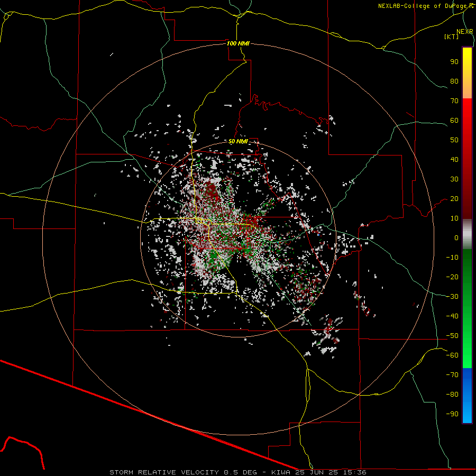Click the -30 knot scale value

coord(452,297)
